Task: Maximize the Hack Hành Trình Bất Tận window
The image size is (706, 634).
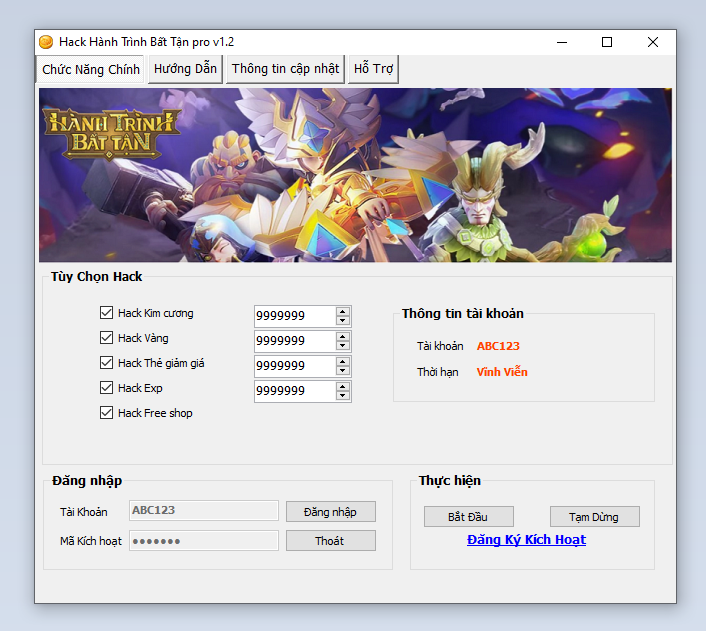Action: [x=607, y=42]
